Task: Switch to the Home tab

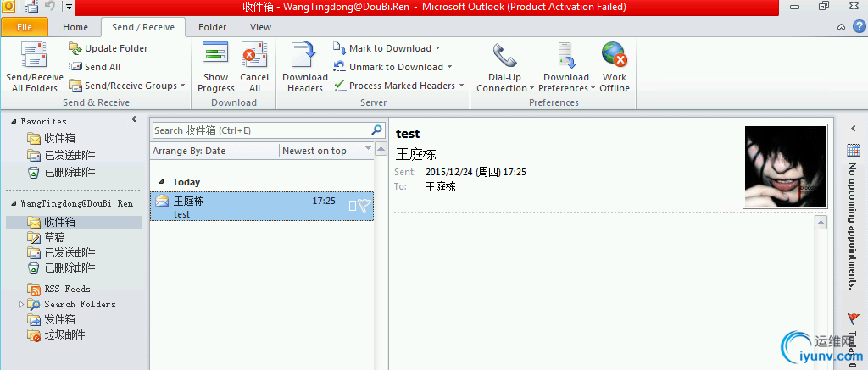Action: tap(75, 27)
